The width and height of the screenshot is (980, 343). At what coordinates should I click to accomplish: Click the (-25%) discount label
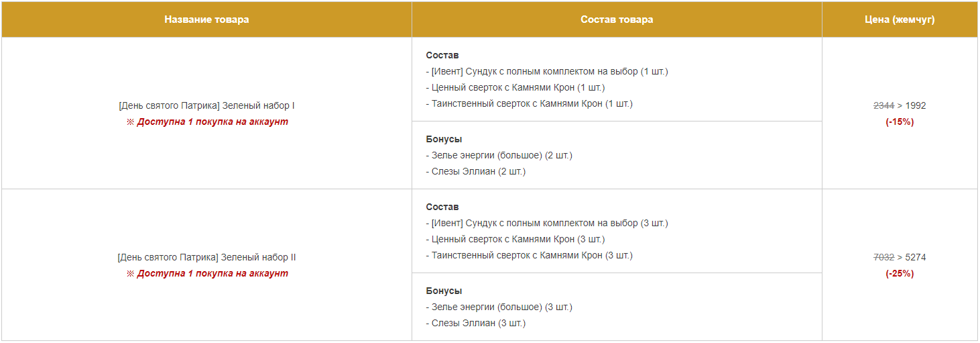tap(900, 273)
